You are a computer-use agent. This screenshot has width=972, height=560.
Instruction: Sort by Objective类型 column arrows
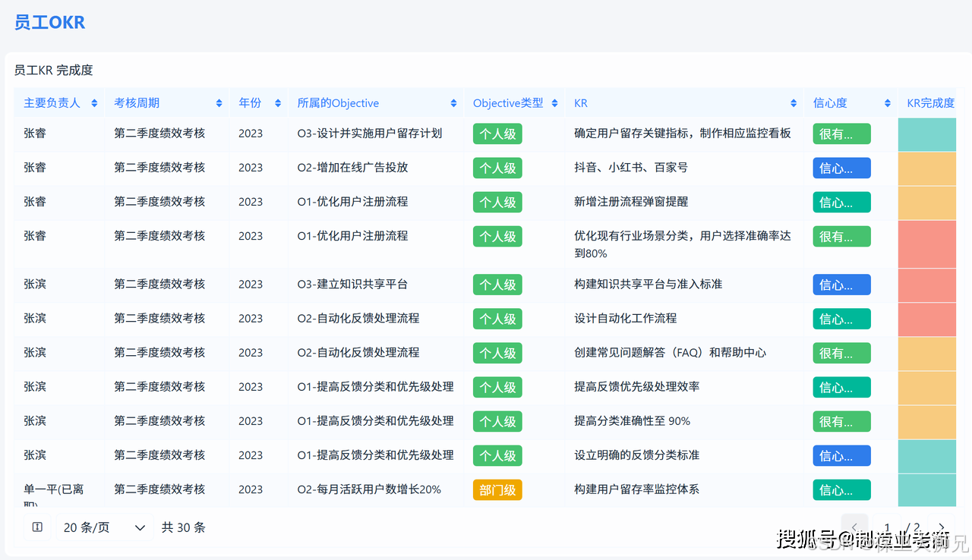coord(554,103)
